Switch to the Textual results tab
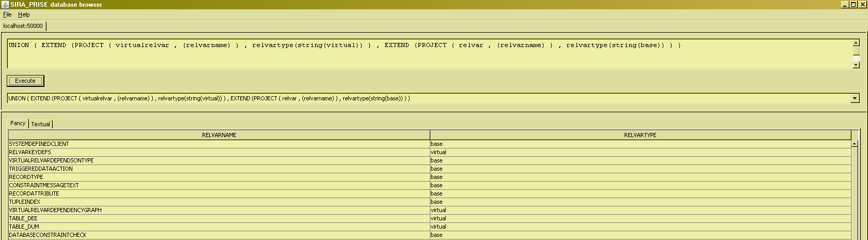Viewport: 868px width, 240px height. point(41,124)
